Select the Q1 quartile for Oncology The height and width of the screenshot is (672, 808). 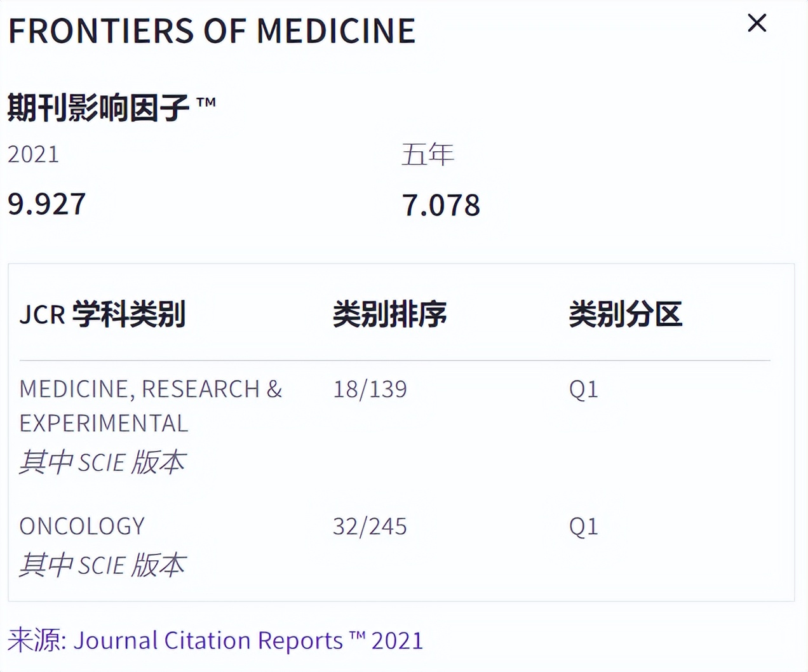[x=582, y=526]
